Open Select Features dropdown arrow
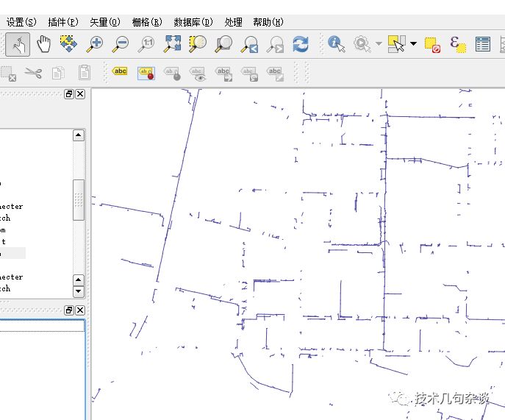This screenshot has height=420, width=505. point(413,43)
